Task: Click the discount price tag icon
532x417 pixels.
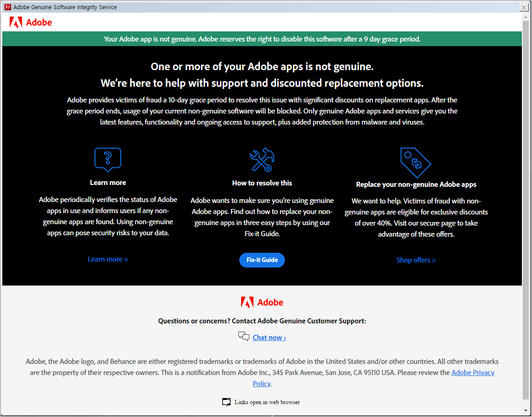Action: click(416, 162)
